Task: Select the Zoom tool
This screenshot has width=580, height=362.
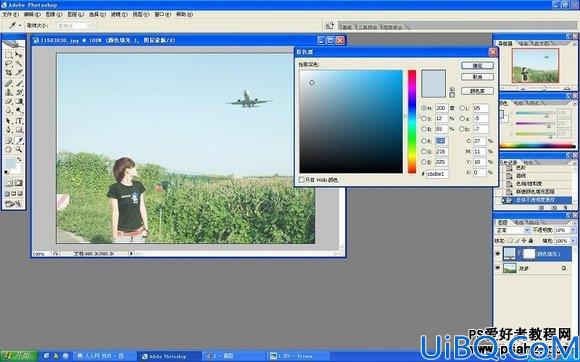Action: [x=18, y=150]
